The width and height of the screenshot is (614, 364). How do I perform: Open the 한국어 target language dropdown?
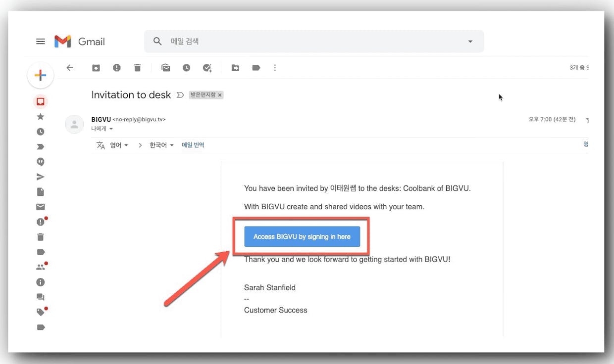(162, 145)
